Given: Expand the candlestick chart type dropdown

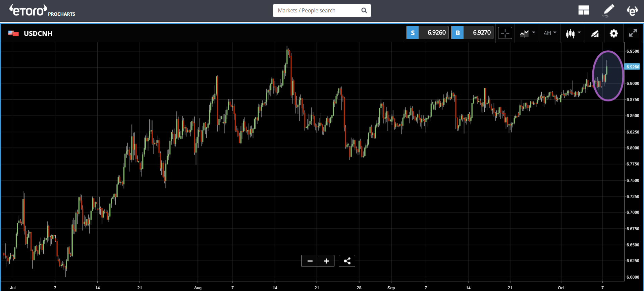Looking at the screenshot, I should coord(573,33).
